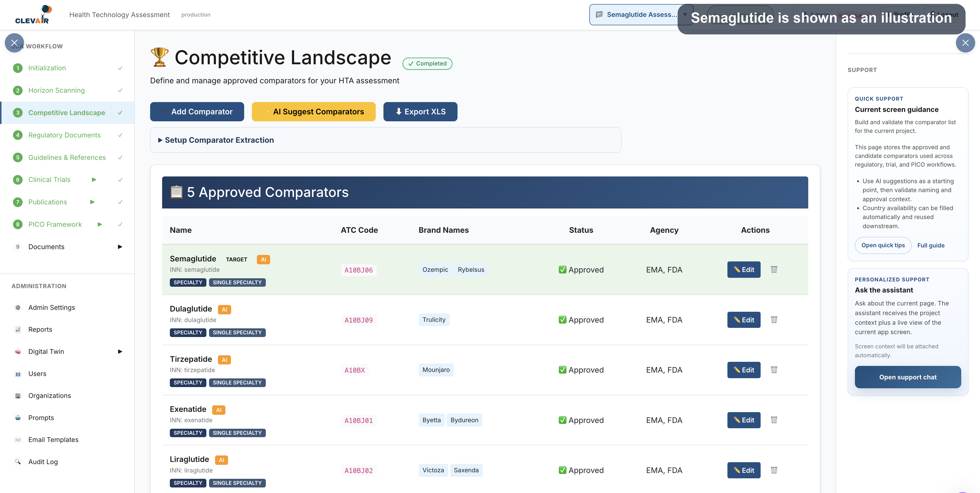The height and width of the screenshot is (493, 980).
Task: Click the trophy icon beside Competitive Landscape
Action: [x=159, y=57]
